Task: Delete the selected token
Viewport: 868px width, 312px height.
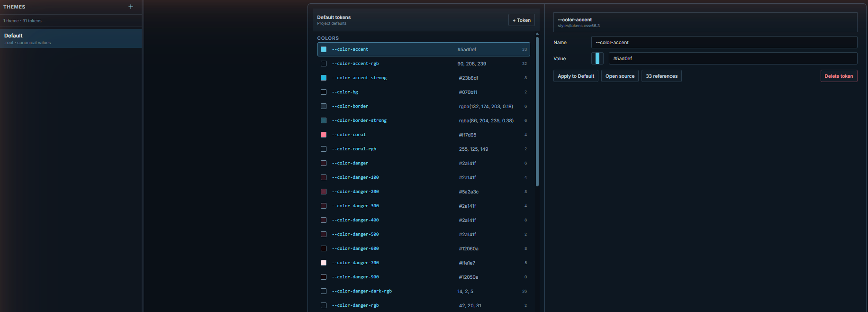Action: click(x=839, y=76)
